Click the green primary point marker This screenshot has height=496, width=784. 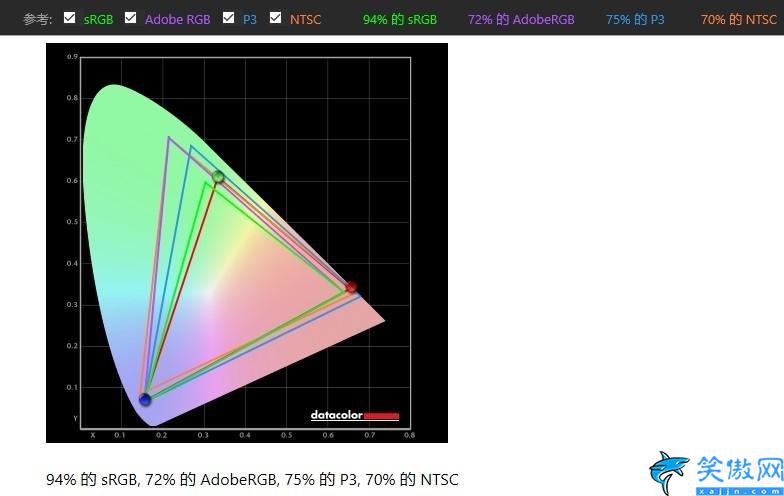pyautogui.click(x=218, y=176)
